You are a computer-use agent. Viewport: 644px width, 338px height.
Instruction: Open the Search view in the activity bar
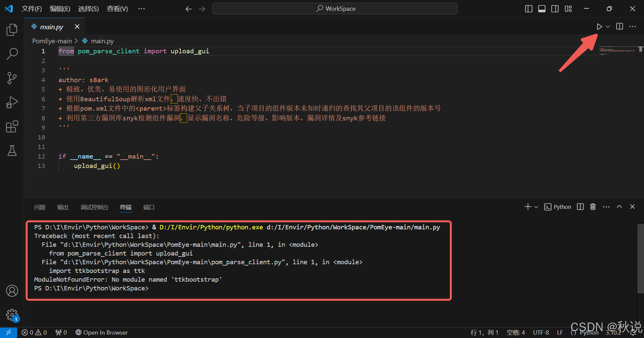tap(12, 54)
